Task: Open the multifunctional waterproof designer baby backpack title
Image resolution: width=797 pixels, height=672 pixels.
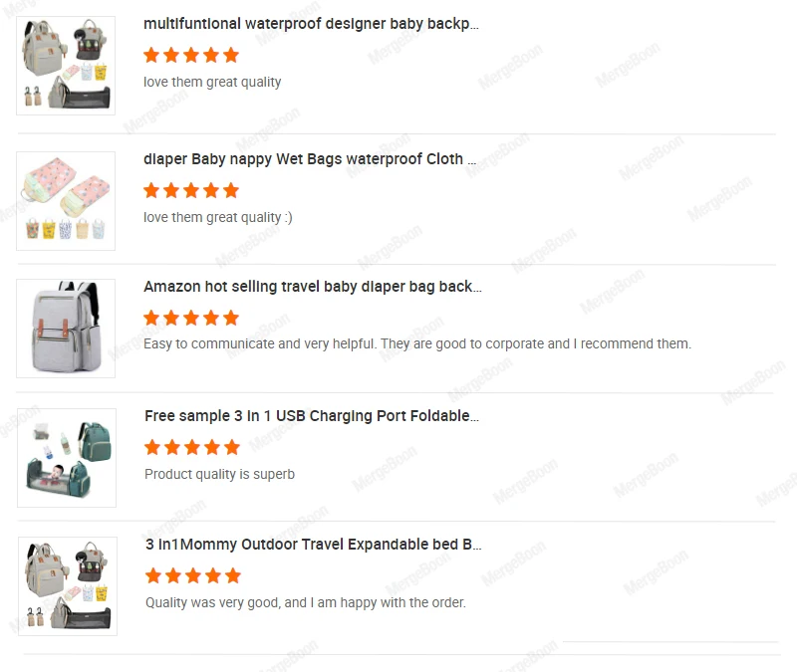Action: pos(311,24)
